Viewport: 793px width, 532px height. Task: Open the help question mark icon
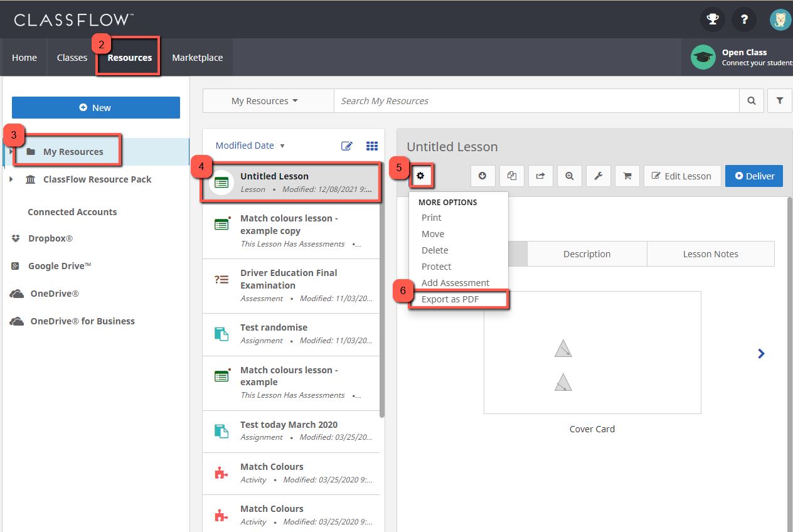[x=744, y=19]
